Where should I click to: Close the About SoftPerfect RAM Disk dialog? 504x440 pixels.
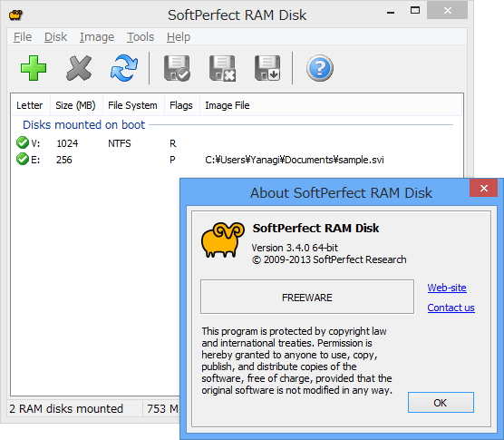pyautogui.click(x=484, y=188)
